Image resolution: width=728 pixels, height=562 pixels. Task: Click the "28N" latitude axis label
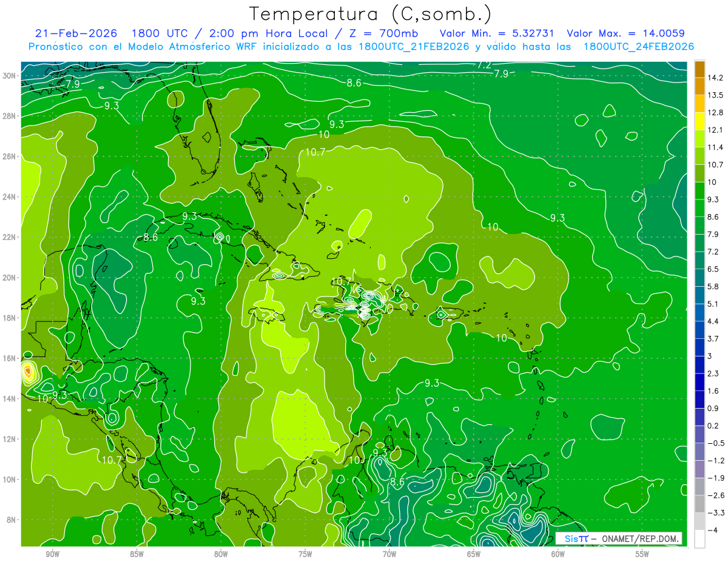coord(9,116)
